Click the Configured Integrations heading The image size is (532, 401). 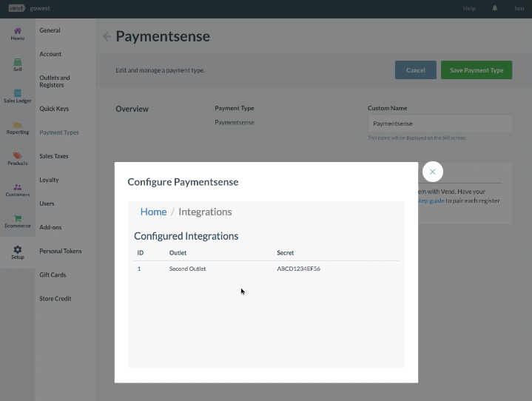click(186, 236)
